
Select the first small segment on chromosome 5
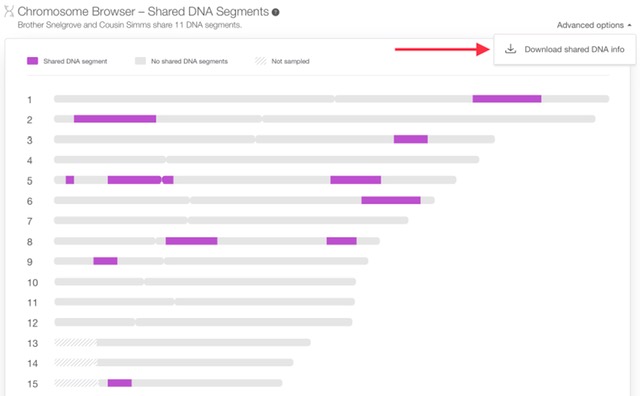click(x=70, y=180)
